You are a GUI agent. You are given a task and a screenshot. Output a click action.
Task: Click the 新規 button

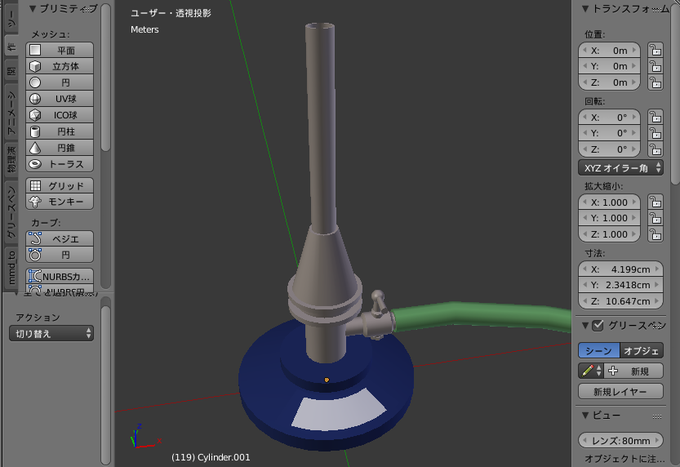coord(634,371)
